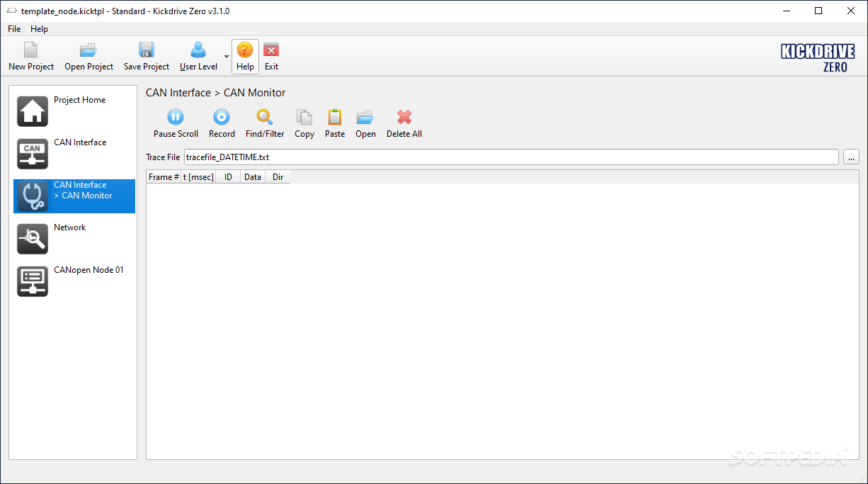Click the Data column header
Image resolution: width=868 pixels, height=484 pixels.
253,177
